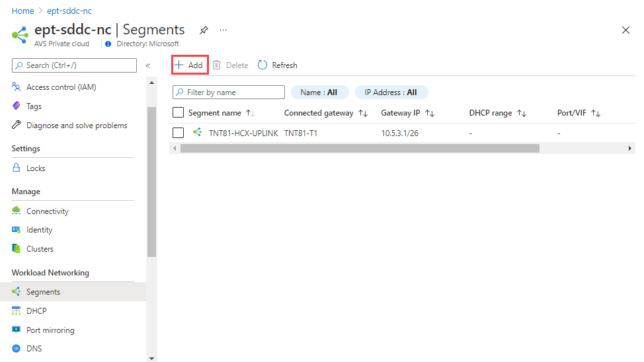Click the Directory info icon
The height and width of the screenshot is (362, 644).
click(108, 44)
